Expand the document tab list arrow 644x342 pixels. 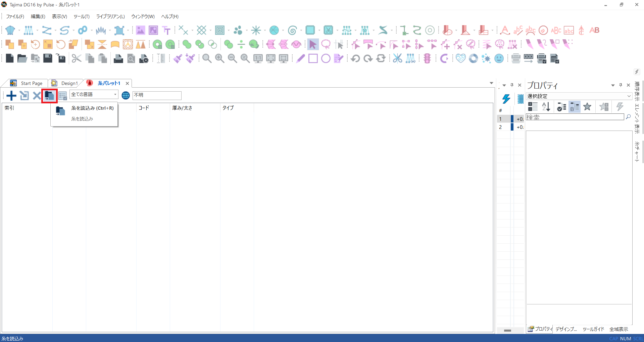tap(491, 83)
